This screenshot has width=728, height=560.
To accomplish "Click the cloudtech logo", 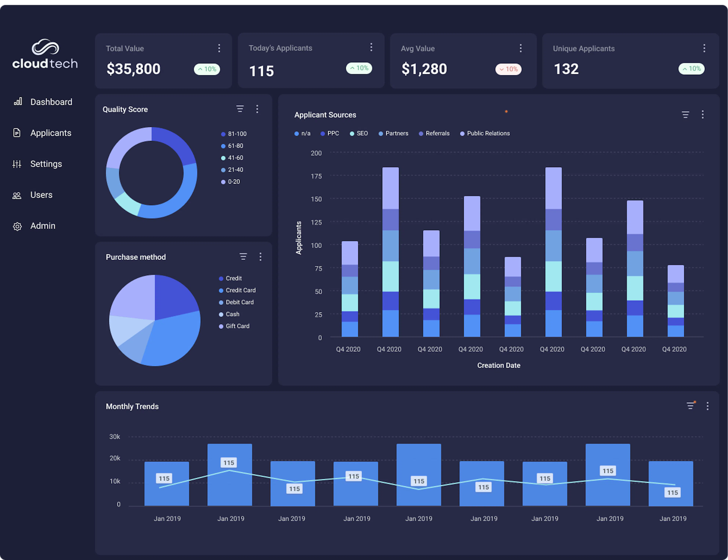I will [45, 54].
